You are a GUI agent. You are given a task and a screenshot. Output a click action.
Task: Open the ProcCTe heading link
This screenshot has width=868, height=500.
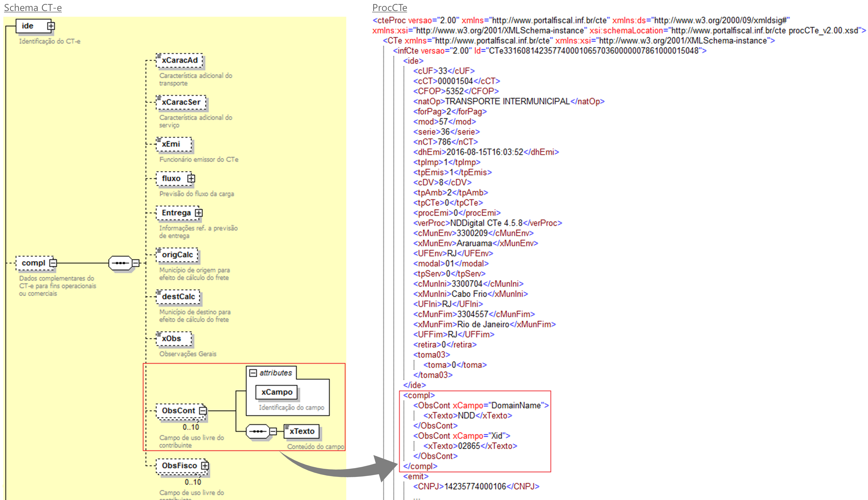pos(390,8)
